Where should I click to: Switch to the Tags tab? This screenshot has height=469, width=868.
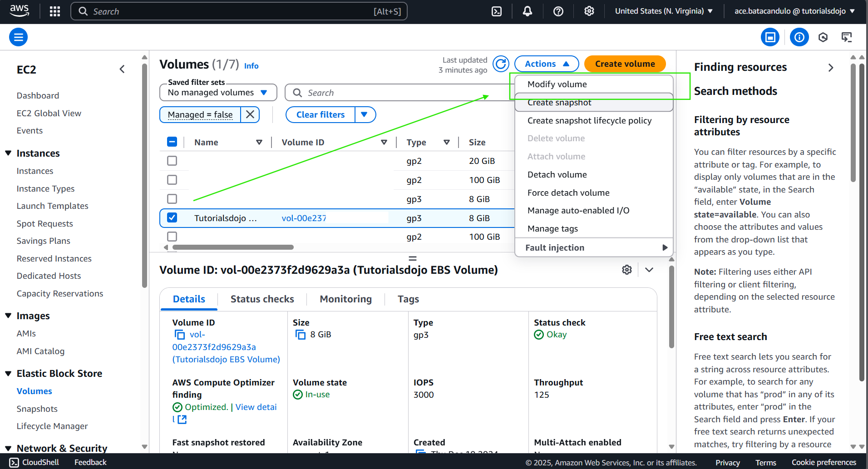tap(408, 299)
